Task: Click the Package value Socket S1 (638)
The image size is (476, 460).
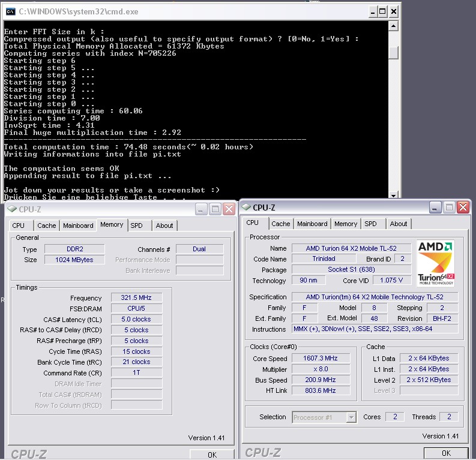Action: pos(351,269)
